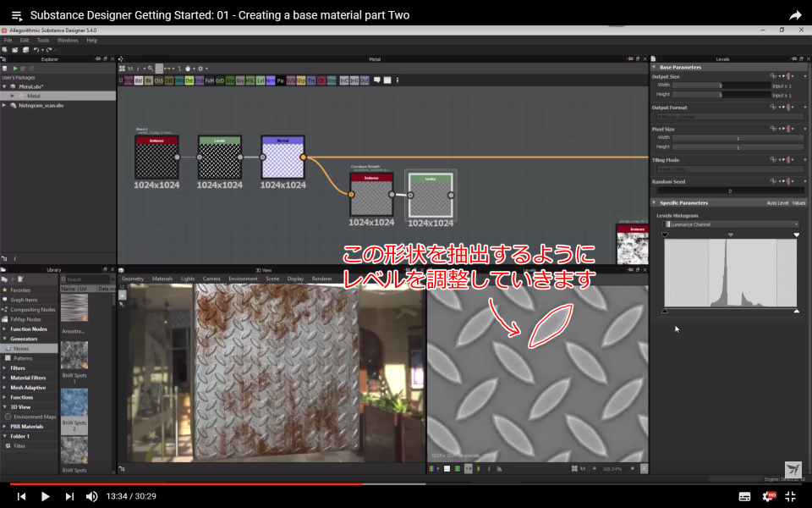The image size is (812, 508).
Task: Open the Edit menu
Action: coord(25,40)
